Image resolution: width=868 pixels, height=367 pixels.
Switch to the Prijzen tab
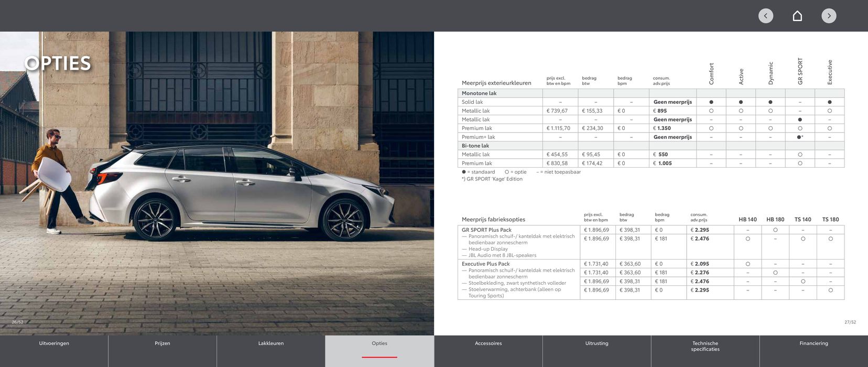coord(162,344)
